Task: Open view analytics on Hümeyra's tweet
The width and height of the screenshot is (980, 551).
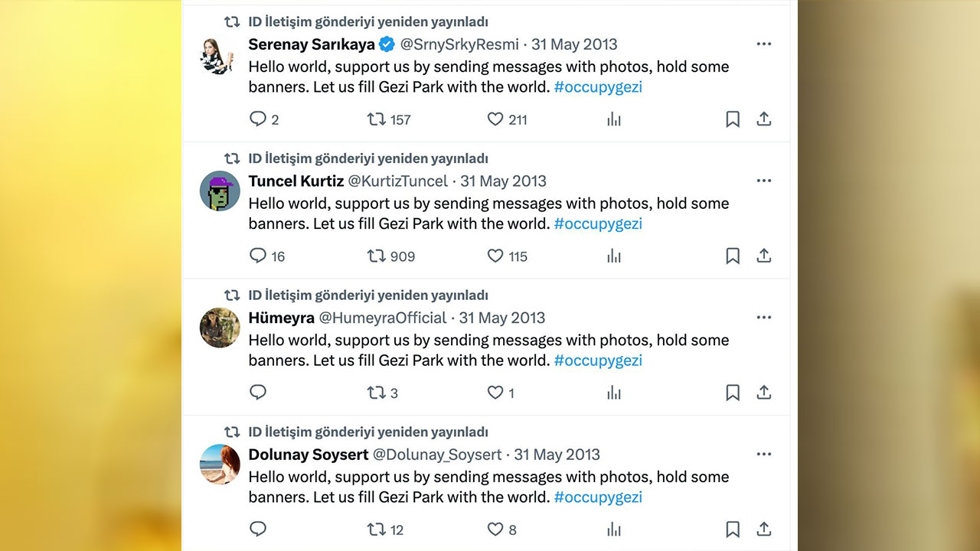Action: point(613,392)
